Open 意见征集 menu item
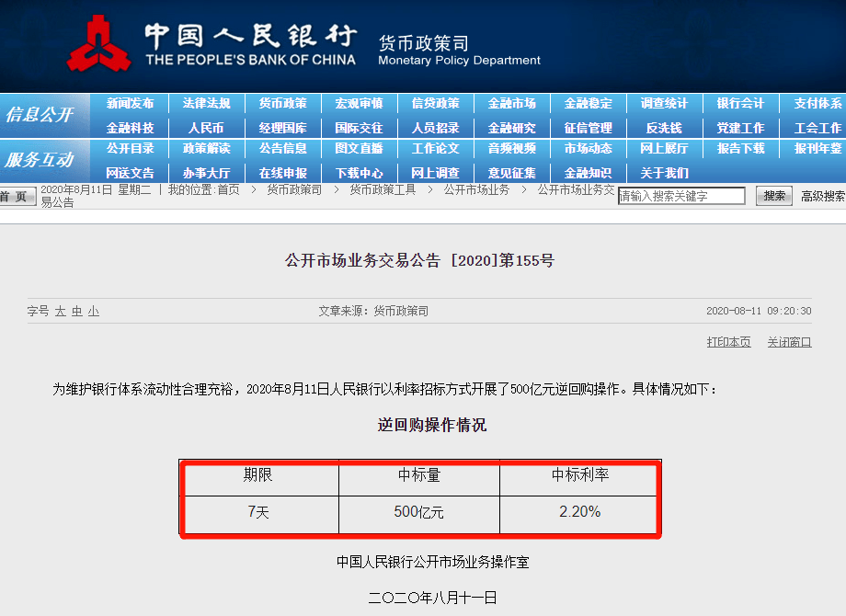The width and height of the screenshot is (846, 616). tap(511, 173)
